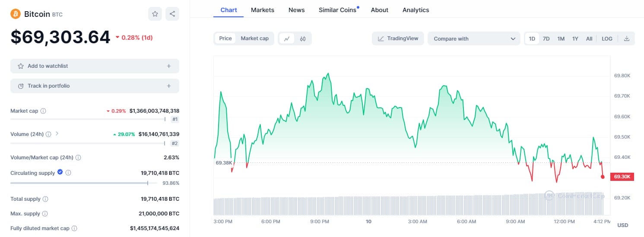644x237 pixels.
Task: Select the Price toggle option
Action: pos(225,38)
